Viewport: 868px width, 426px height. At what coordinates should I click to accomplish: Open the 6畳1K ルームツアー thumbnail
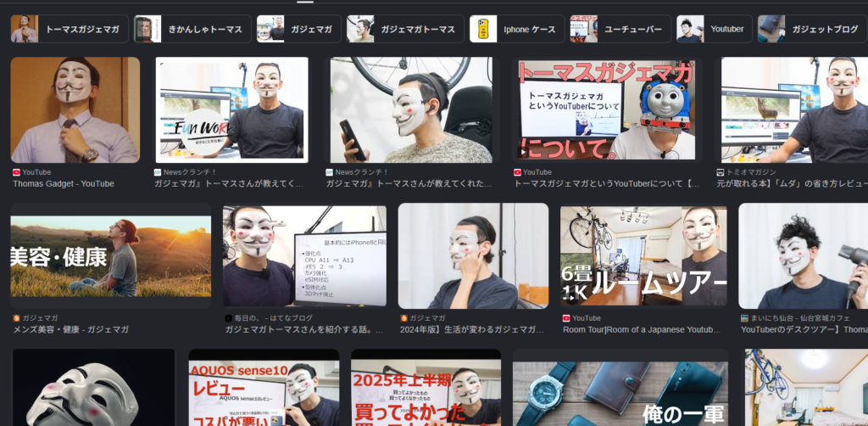643,256
